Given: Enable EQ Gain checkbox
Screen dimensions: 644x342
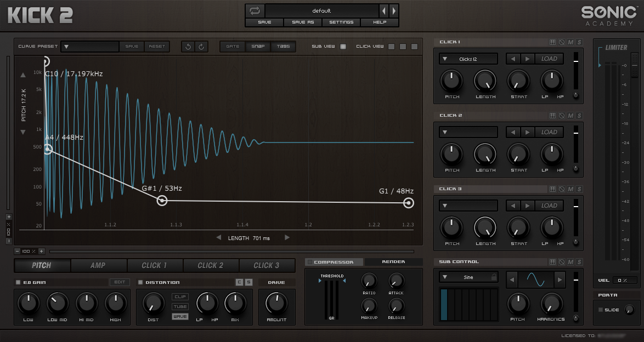Looking at the screenshot, I should pos(18,282).
